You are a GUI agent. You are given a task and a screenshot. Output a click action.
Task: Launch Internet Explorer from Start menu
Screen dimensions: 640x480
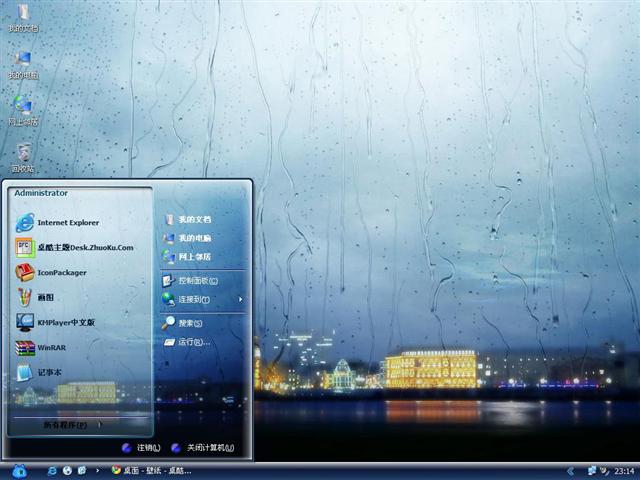pyautogui.click(x=57, y=222)
